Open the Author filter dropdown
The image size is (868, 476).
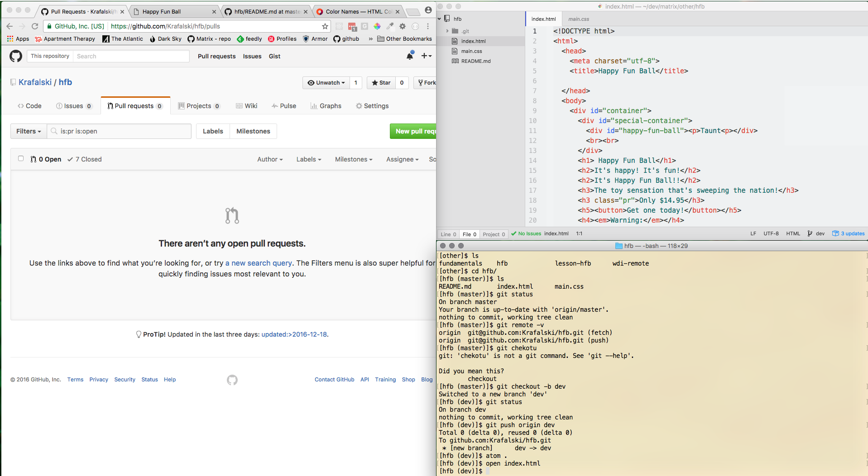pyautogui.click(x=270, y=159)
